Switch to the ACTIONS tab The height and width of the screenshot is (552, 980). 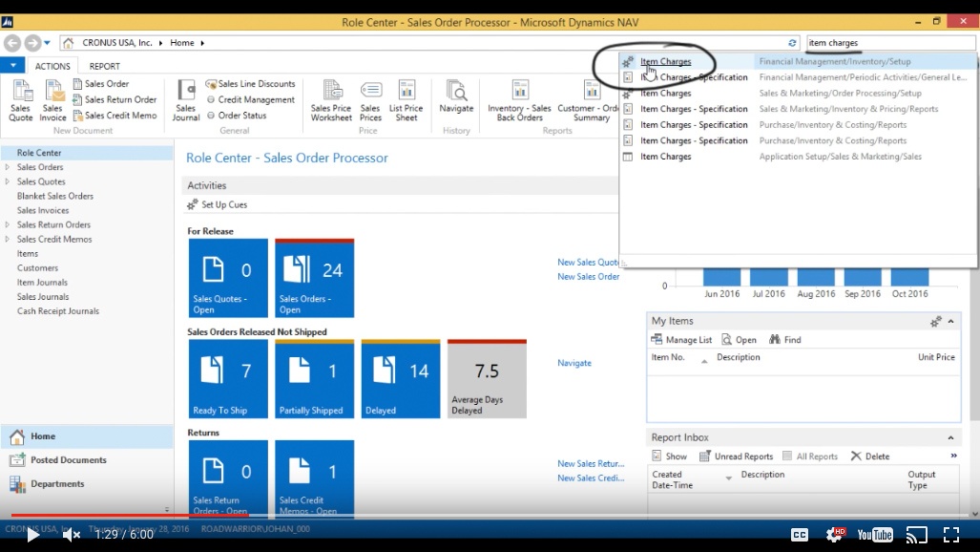pos(52,66)
